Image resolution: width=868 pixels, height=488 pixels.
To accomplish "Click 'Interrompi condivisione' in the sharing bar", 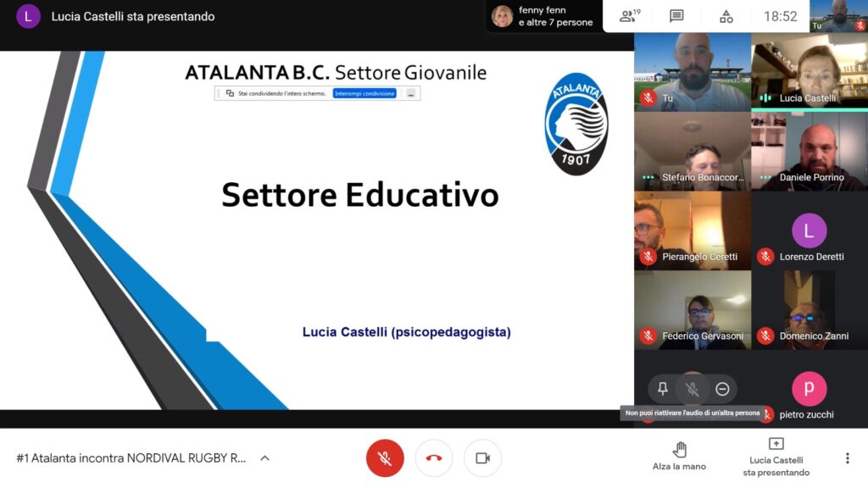I will (364, 93).
